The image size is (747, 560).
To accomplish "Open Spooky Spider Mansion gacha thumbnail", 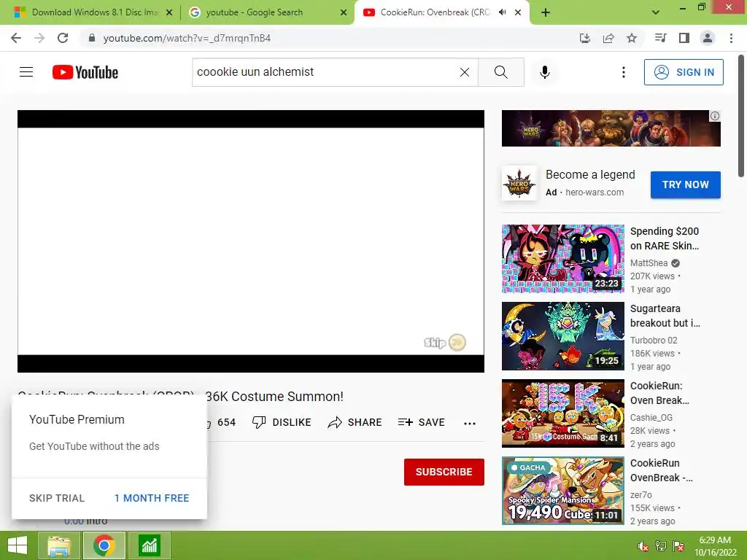I will point(562,491).
